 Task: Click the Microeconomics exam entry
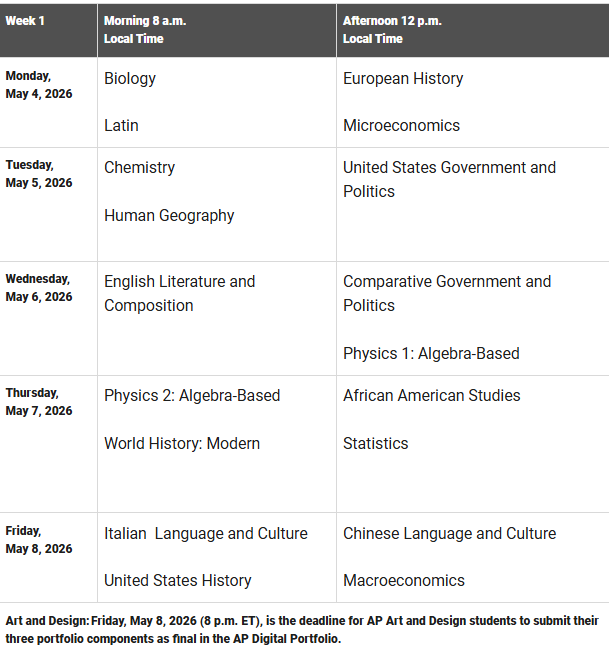pos(401,125)
